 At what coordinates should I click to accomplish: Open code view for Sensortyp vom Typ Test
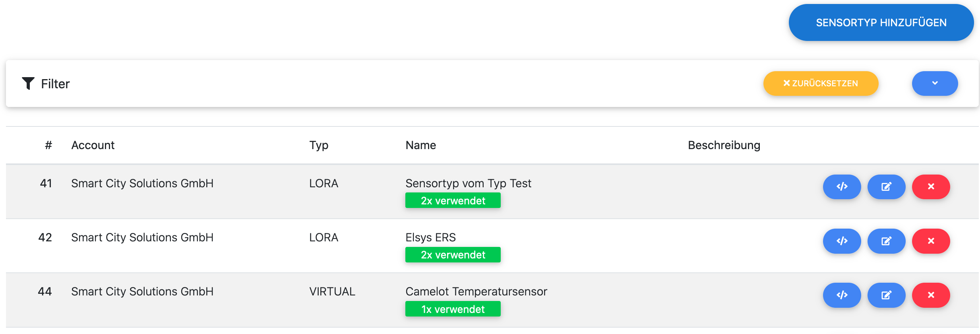pyautogui.click(x=842, y=186)
